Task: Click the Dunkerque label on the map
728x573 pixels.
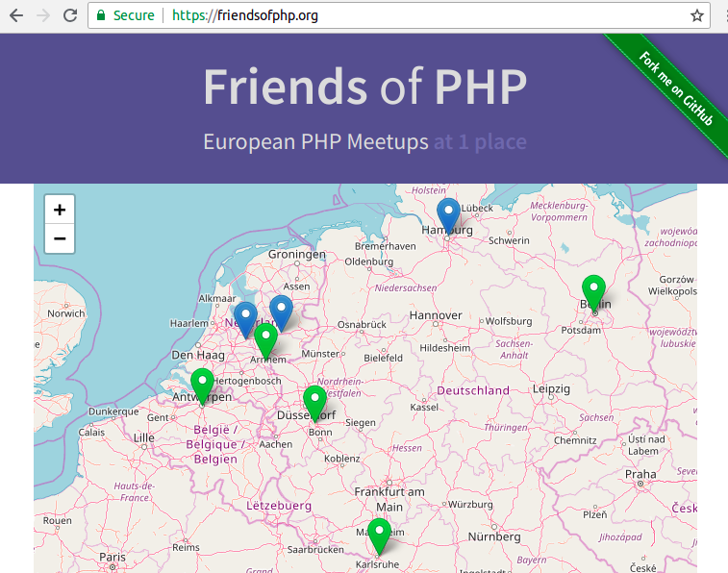Action: point(113,411)
